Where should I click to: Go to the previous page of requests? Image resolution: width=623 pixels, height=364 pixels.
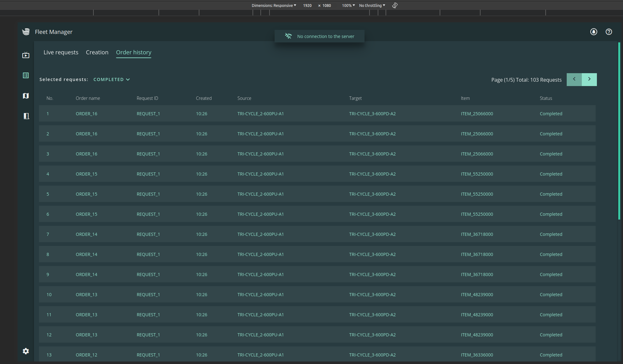(x=574, y=79)
